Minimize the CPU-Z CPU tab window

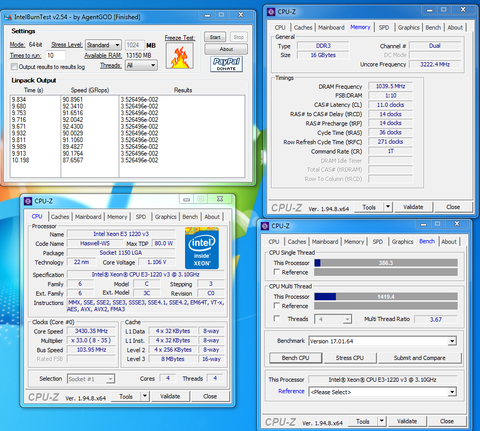(x=186, y=199)
